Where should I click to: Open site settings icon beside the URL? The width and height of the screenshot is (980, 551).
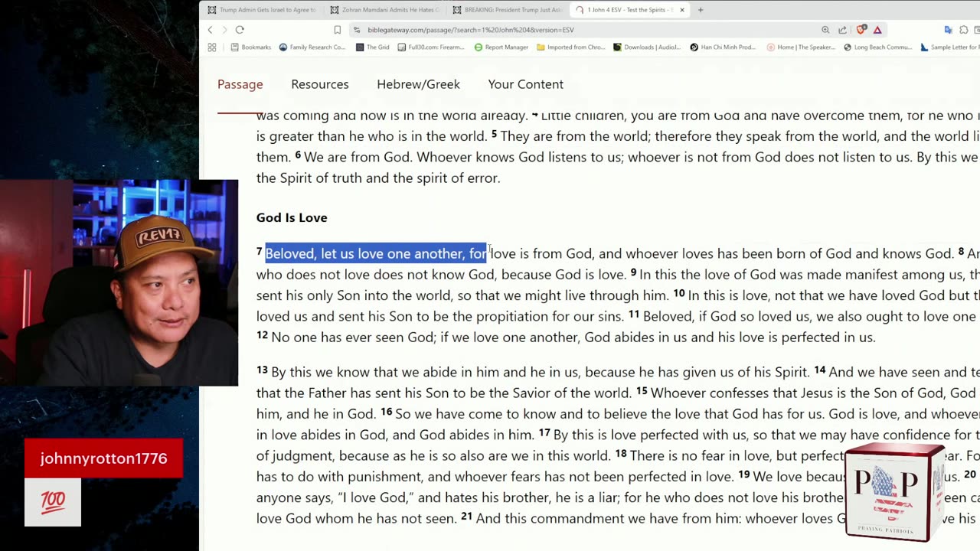357,30
